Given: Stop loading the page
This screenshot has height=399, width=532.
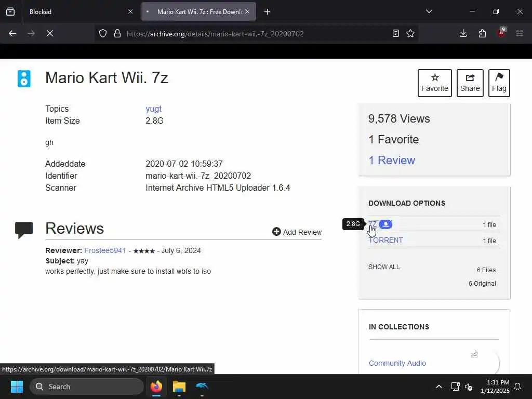Looking at the screenshot, I should pos(50,33).
